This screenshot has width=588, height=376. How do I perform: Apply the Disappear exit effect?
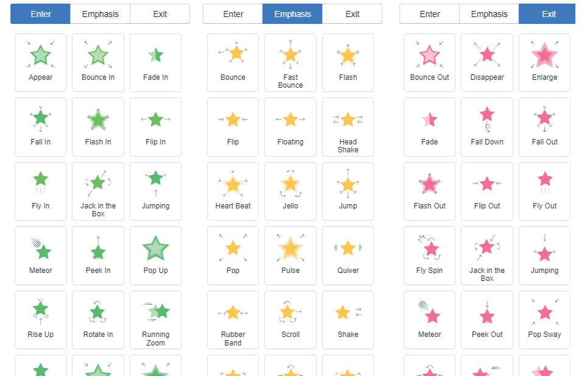tap(487, 62)
